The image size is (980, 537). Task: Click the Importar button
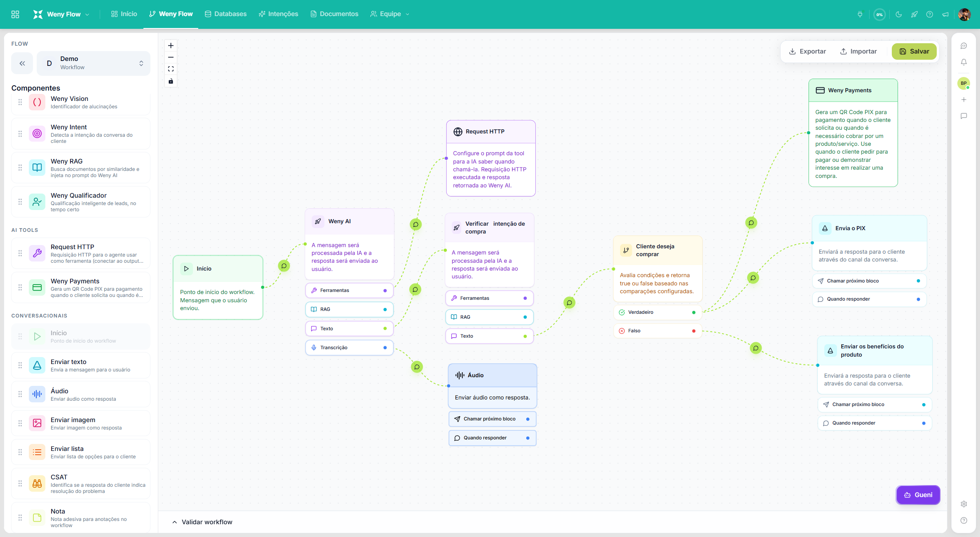[x=858, y=51]
